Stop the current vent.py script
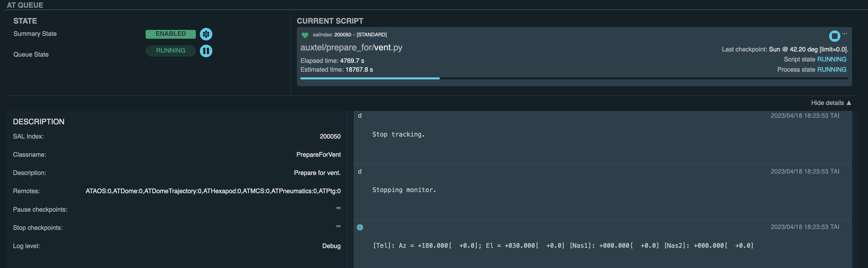 coord(834,36)
